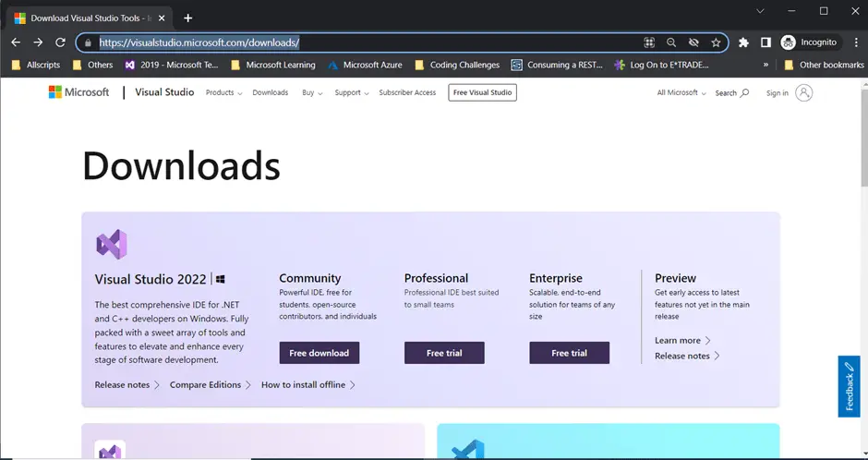The width and height of the screenshot is (868, 460).
Task: Open the zoom magnifier icon in address bar
Action: tap(671, 42)
